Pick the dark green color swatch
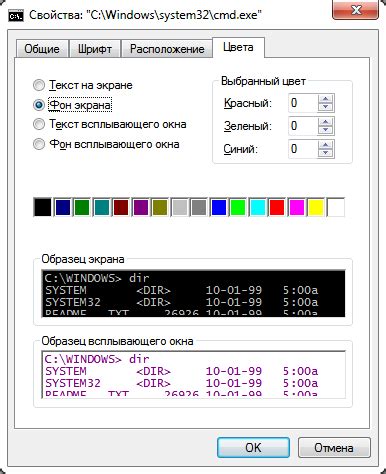The image size is (386, 474). 82,207
